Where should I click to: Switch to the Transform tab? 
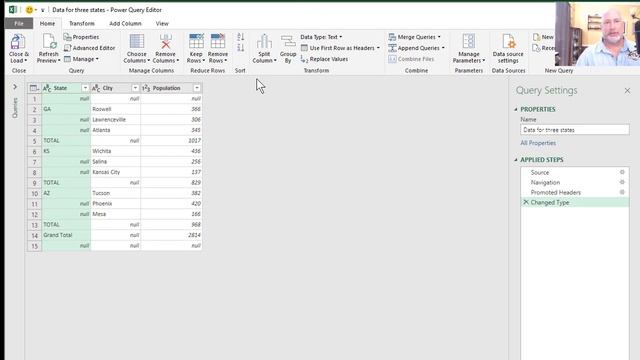(x=82, y=24)
